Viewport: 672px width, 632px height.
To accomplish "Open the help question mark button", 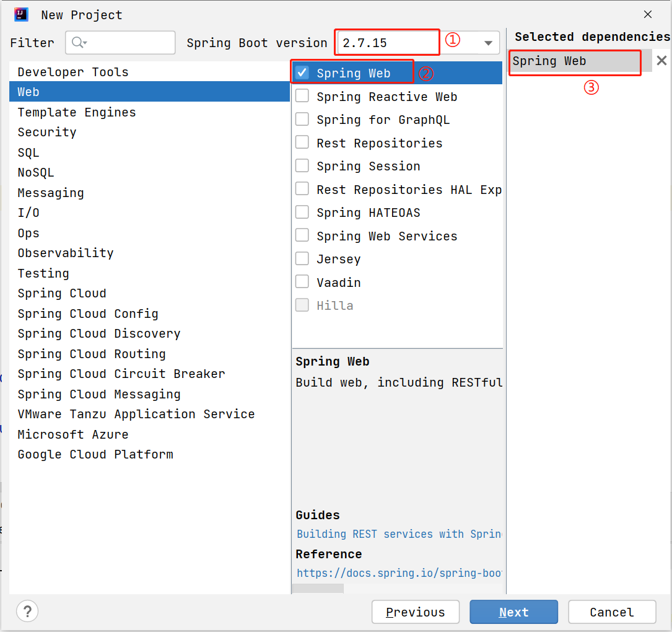I will tap(27, 611).
